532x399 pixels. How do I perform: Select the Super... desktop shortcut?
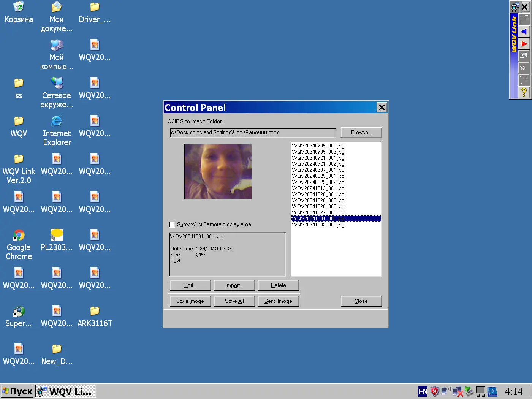coord(19,316)
